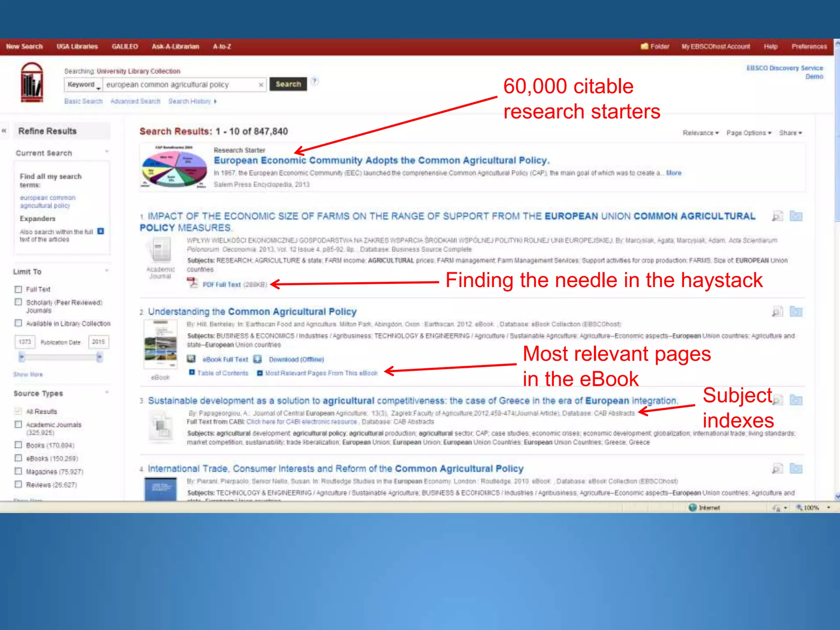The height and width of the screenshot is (630, 840).
Task: Clear the search box with the X icon
Action: (261, 85)
